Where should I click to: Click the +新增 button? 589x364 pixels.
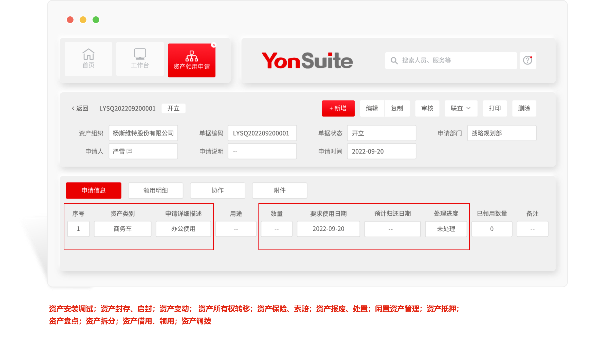[338, 108]
